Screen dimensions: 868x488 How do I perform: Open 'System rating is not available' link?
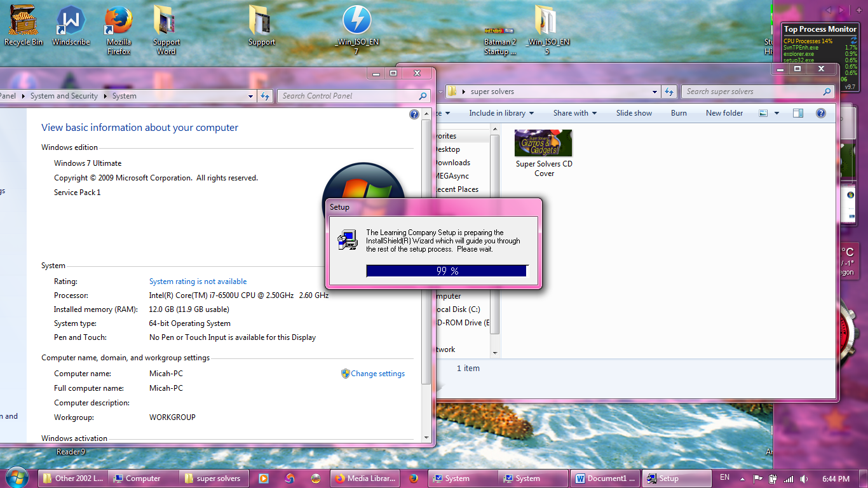click(x=198, y=281)
